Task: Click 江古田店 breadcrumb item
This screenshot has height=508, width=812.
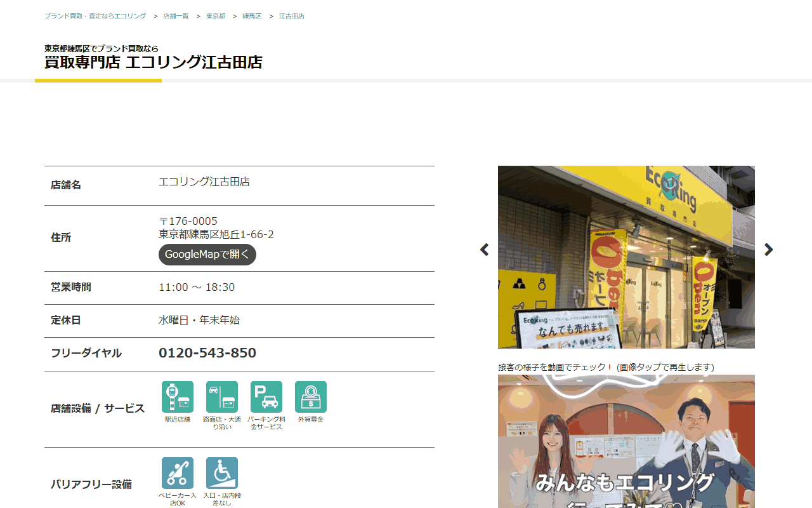Action: point(292,16)
